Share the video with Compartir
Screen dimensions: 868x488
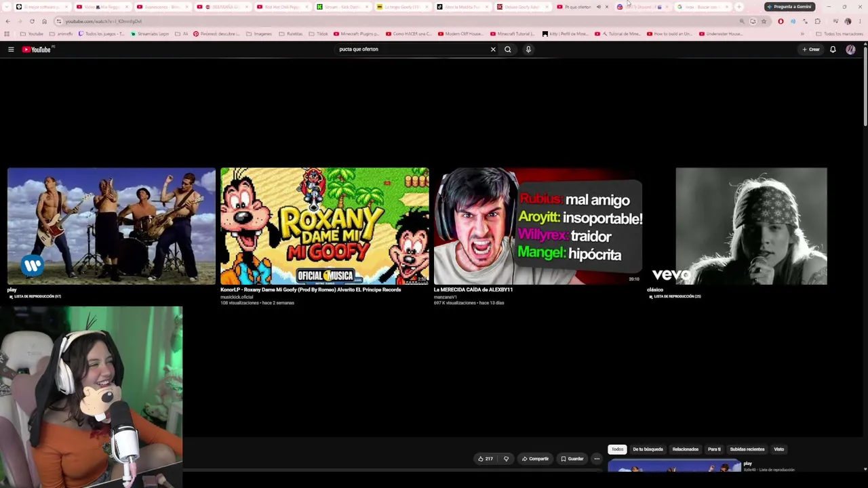pos(535,459)
